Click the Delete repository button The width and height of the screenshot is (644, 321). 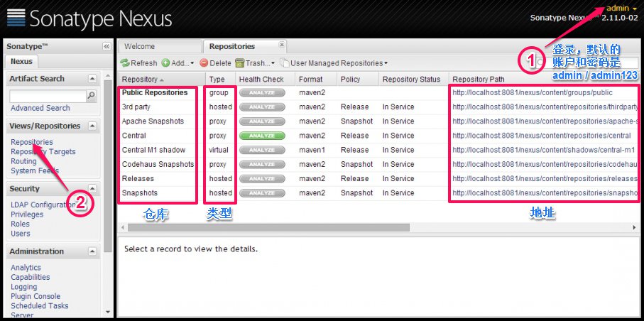click(x=215, y=63)
